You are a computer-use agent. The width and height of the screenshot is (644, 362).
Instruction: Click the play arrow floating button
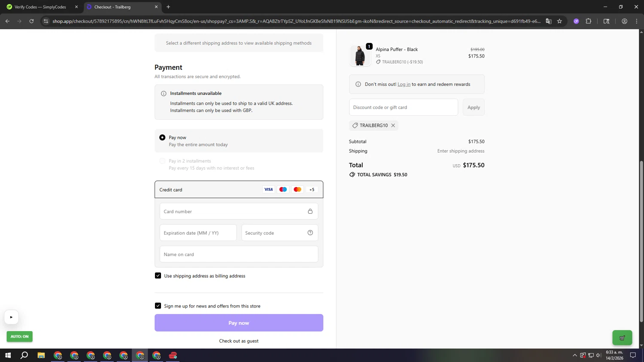coord(11,317)
